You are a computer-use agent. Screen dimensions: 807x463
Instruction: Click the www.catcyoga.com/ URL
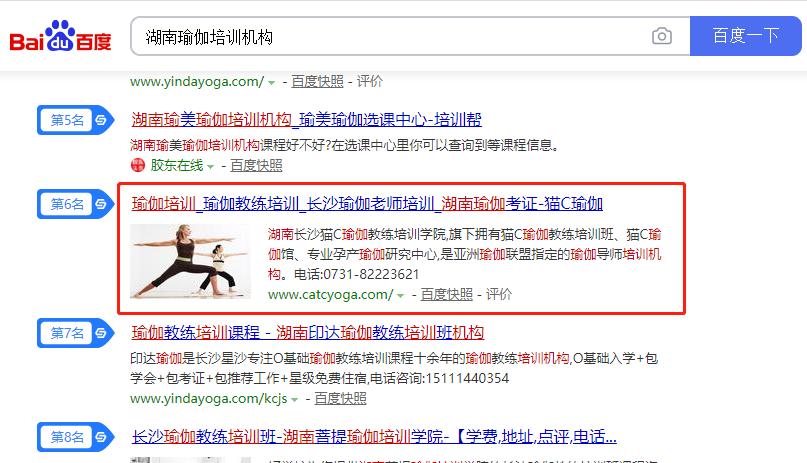pos(330,295)
